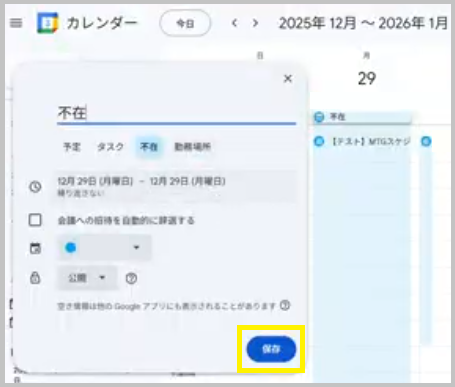The image size is (455, 387).
Task: Open help icon after Google apps notice
Action: point(285,305)
